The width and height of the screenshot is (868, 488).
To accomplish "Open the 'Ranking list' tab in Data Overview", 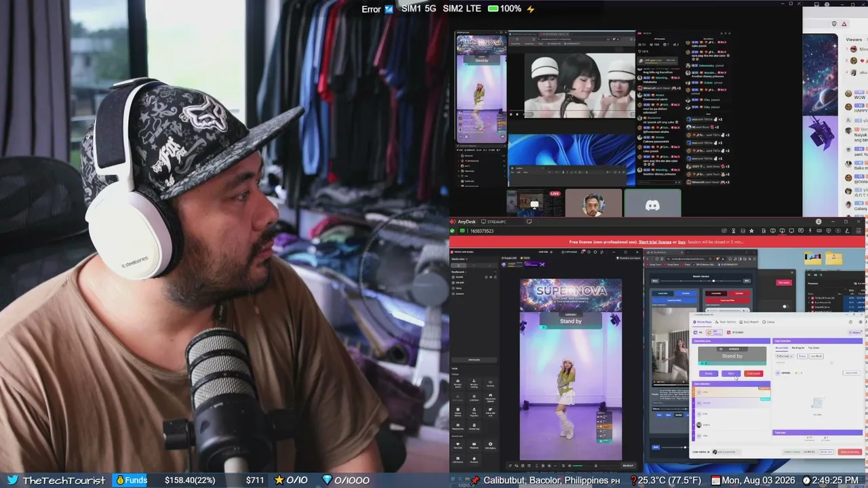I will pyautogui.click(x=797, y=348).
